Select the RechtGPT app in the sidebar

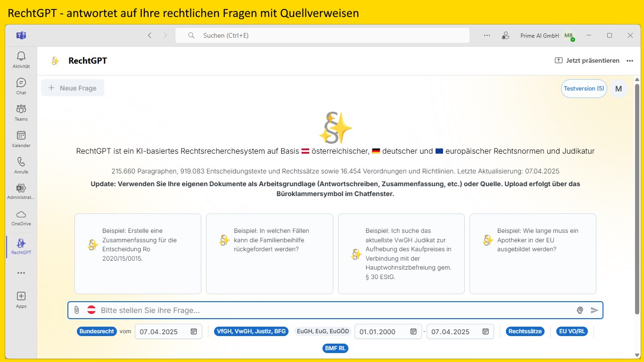(x=21, y=247)
